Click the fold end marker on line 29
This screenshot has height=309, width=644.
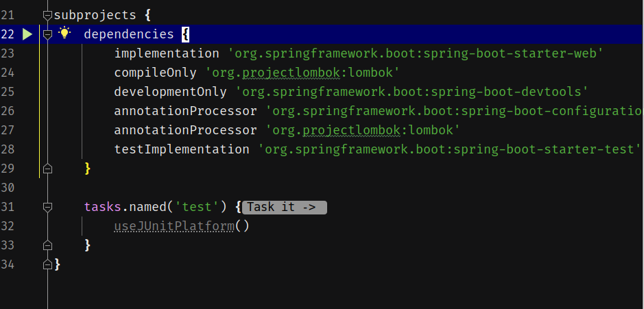pyautogui.click(x=47, y=168)
